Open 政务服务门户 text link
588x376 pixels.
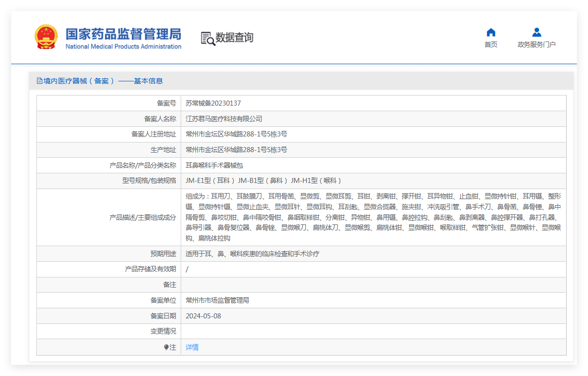[537, 44]
